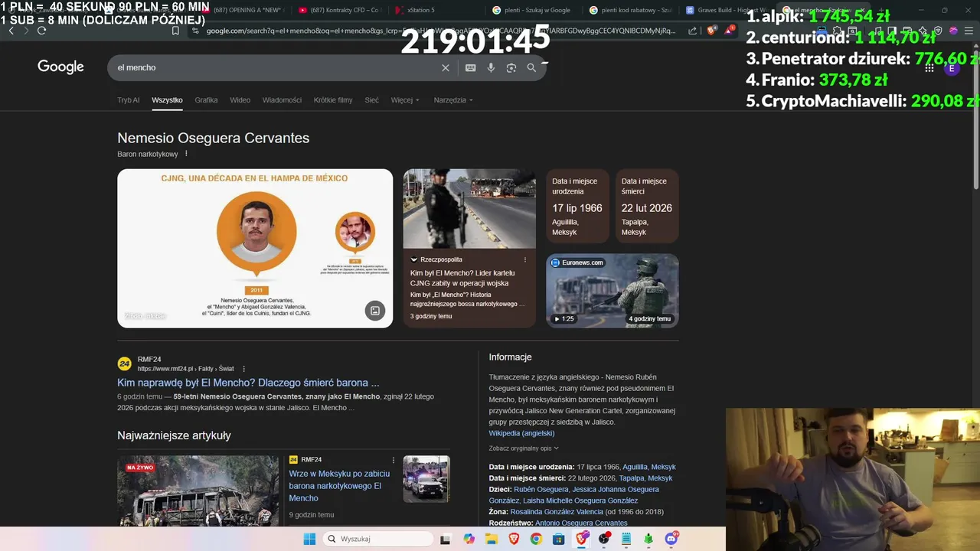Open image viewer icon on CJNG infographic
Viewport: 980px width, 551px height.
coord(374,310)
